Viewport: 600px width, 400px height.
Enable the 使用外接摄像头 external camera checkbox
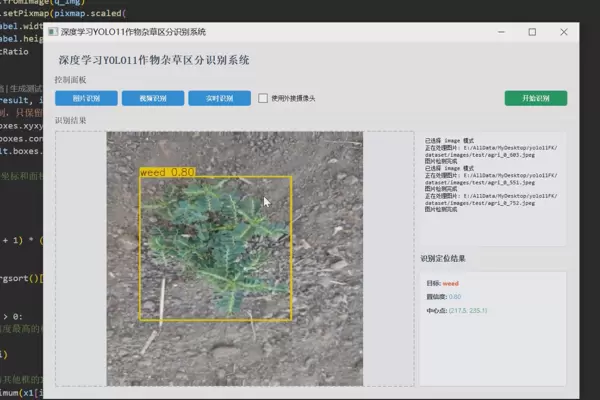click(263, 98)
